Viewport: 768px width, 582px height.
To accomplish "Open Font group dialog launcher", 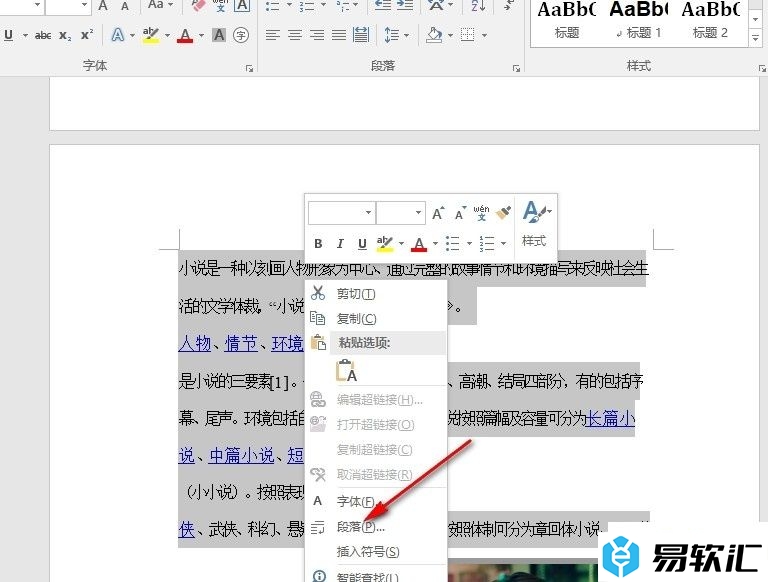I will (249, 69).
